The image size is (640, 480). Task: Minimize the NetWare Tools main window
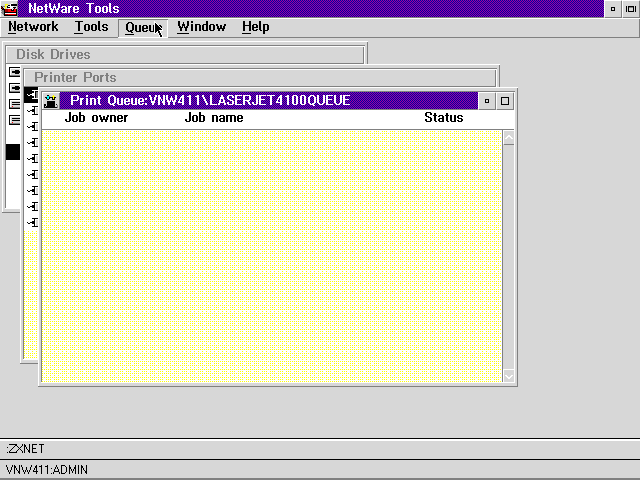point(613,9)
